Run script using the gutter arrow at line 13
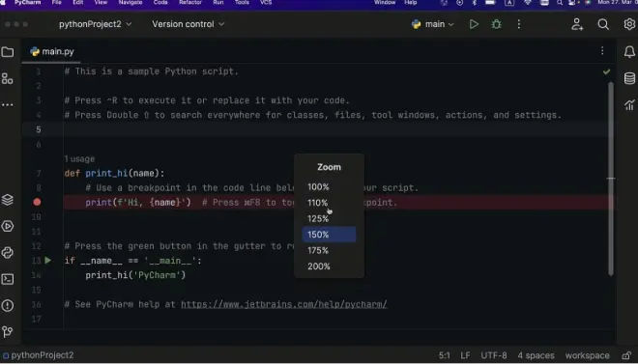638x364 pixels. pos(48,261)
